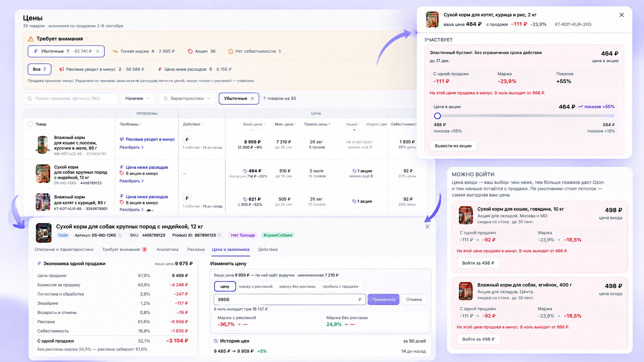Switch to the Действия tab
The width and height of the screenshot is (644, 362).
click(268, 249)
